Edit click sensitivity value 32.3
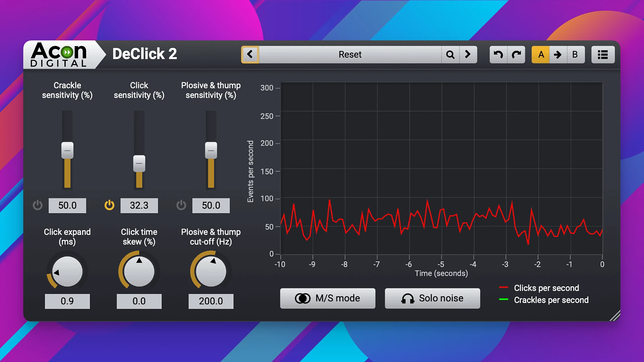644x362 pixels. (x=139, y=205)
